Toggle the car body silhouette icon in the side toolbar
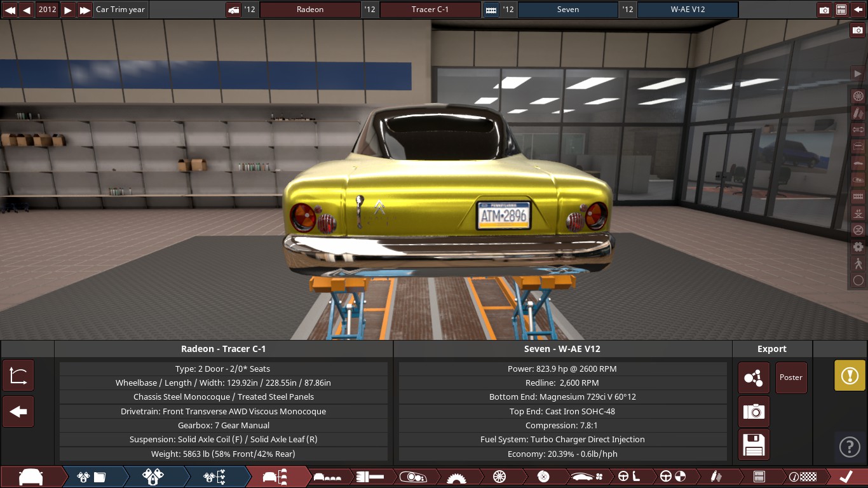This screenshot has width=868, height=488. [x=858, y=163]
